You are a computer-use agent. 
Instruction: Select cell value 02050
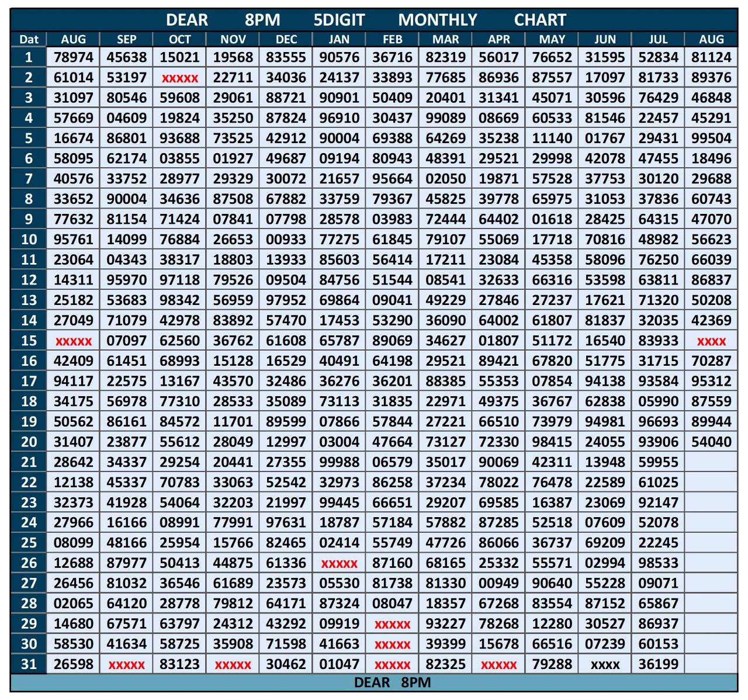coord(445,179)
